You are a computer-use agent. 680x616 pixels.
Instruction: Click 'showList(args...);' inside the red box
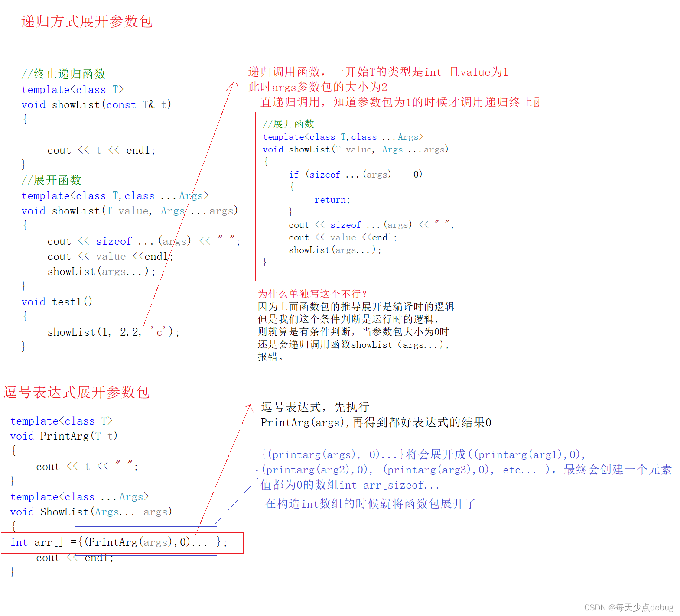(x=335, y=250)
